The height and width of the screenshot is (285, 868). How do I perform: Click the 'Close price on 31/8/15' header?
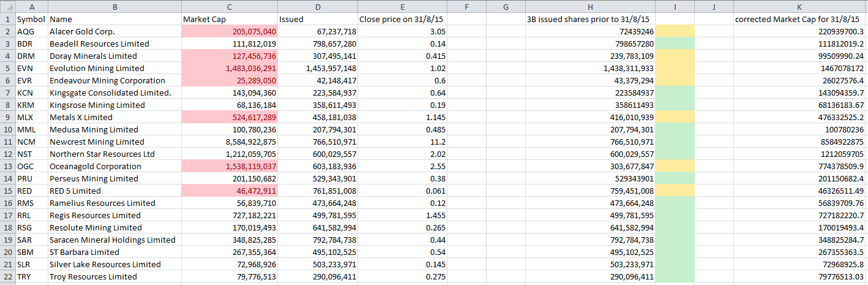[402, 19]
